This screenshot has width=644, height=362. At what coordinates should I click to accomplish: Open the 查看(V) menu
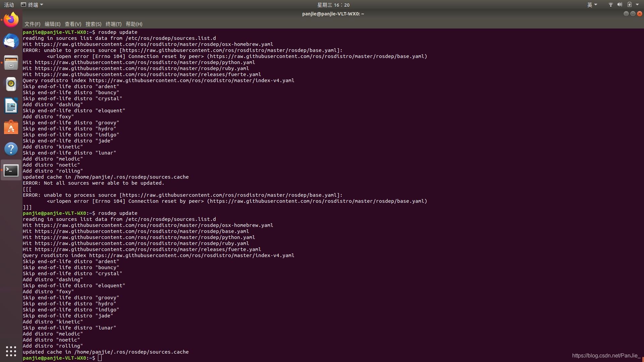tap(73, 24)
